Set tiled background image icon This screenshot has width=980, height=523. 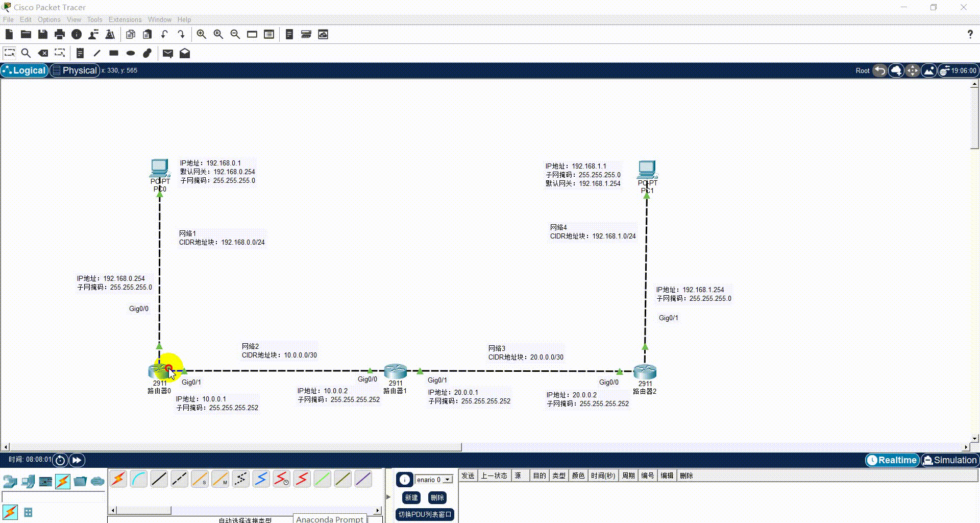[x=929, y=70]
